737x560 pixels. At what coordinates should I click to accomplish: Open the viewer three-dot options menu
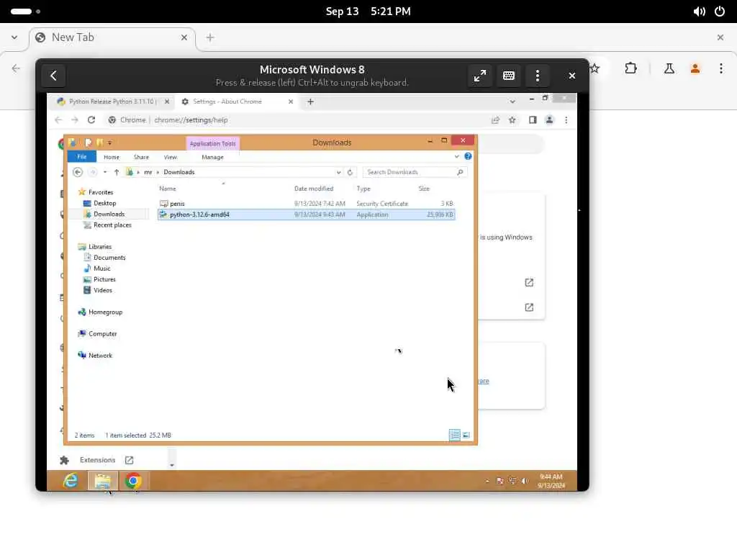537,76
